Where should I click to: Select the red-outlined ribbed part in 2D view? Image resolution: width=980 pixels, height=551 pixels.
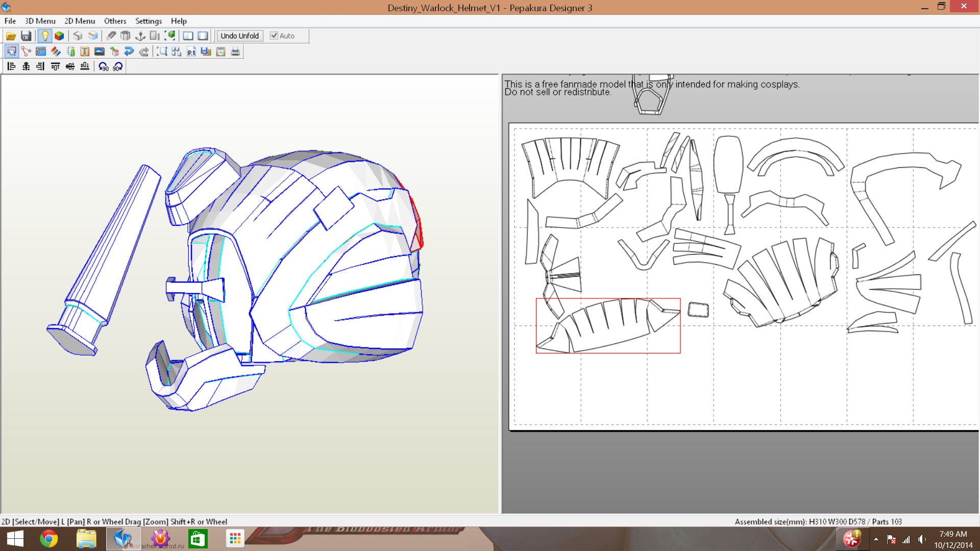point(608,325)
